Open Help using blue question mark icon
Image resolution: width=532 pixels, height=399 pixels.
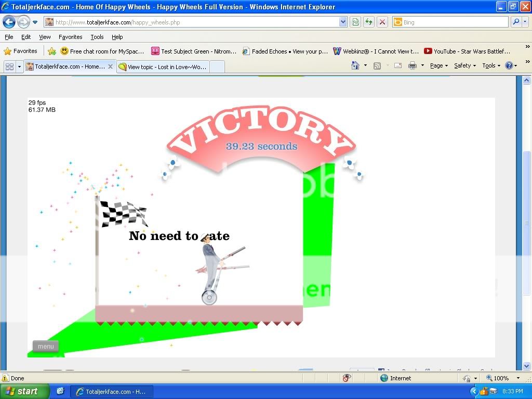[x=509, y=65]
